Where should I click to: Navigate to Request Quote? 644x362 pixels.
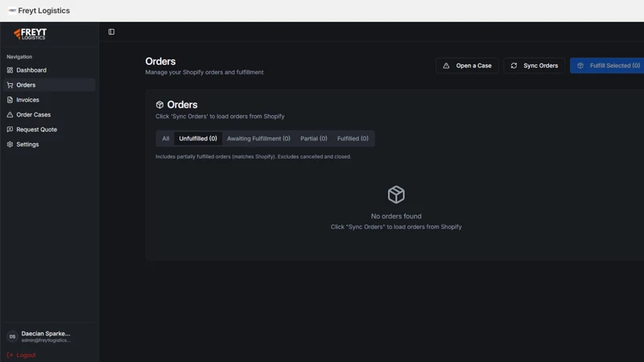coord(49,130)
